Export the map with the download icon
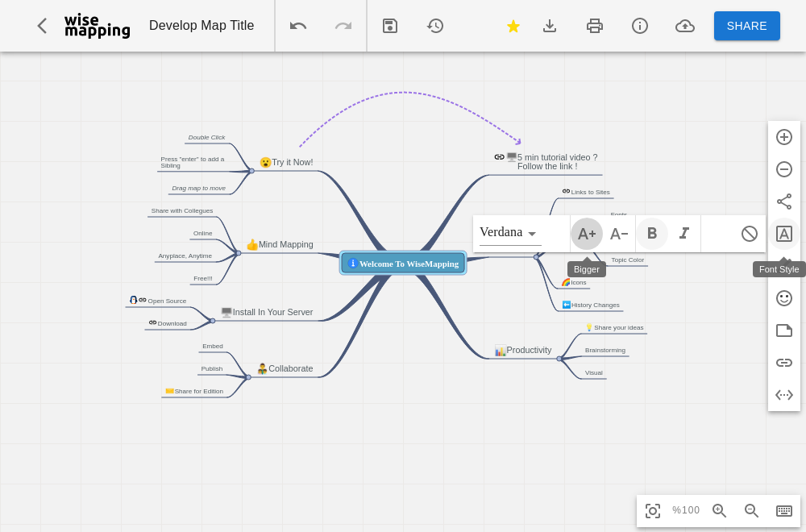 (550, 26)
